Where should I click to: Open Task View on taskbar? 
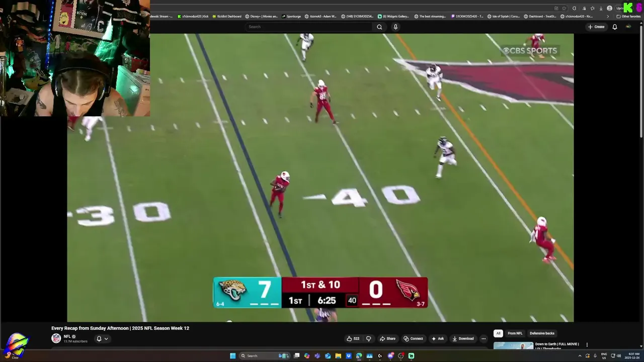coord(297,355)
